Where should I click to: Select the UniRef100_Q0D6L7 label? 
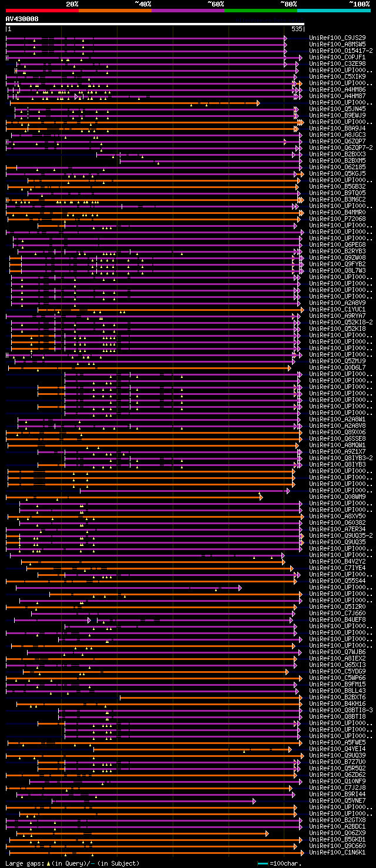(337, 367)
